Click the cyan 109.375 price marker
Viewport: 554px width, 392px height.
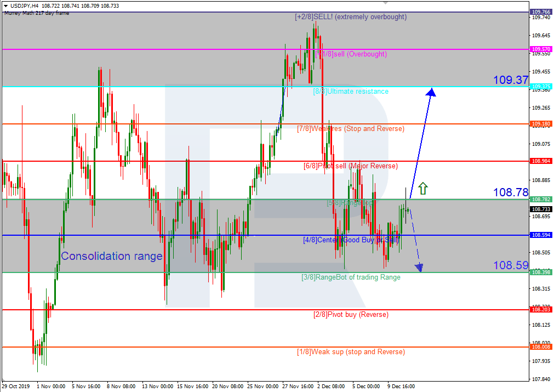[541, 86]
